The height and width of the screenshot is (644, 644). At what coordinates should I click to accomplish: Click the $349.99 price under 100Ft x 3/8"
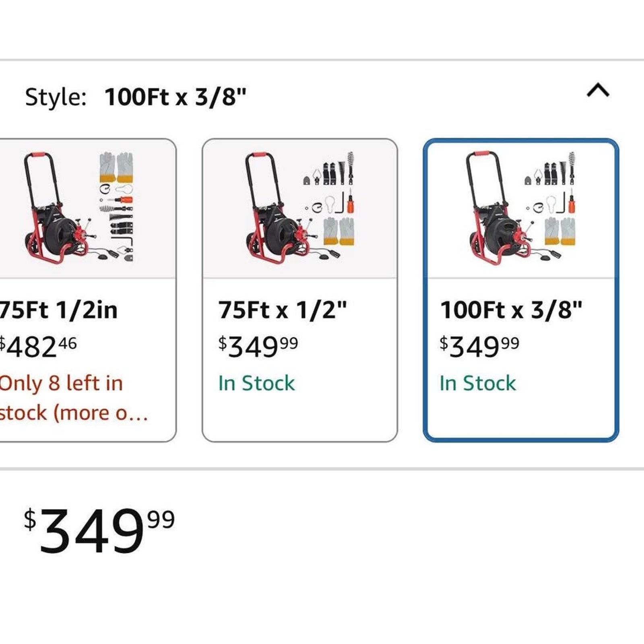[x=479, y=347]
